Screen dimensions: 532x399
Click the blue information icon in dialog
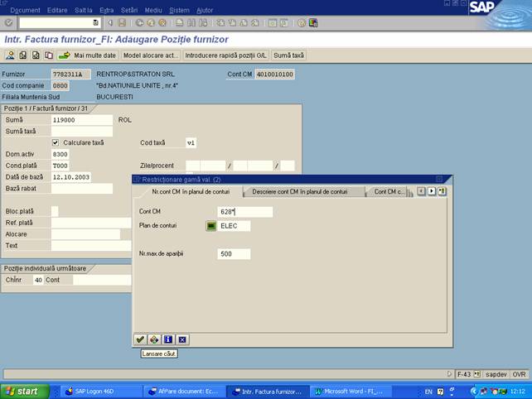pyautogui.click(x=167, y=339)
